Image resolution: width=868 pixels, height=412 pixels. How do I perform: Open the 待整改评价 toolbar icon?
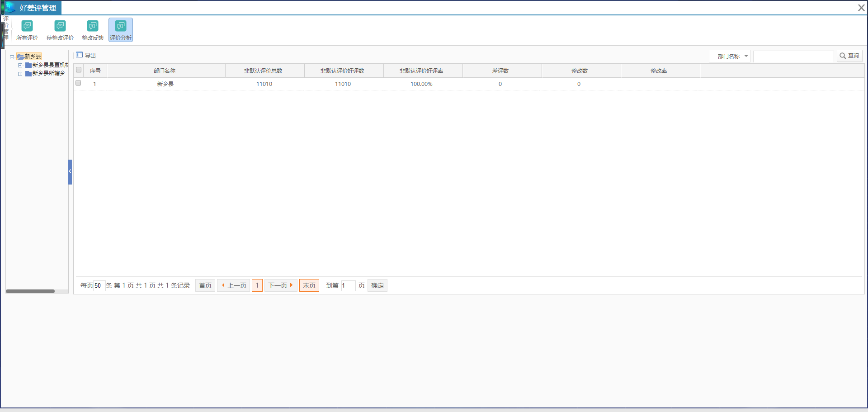(x=60, y=26)
